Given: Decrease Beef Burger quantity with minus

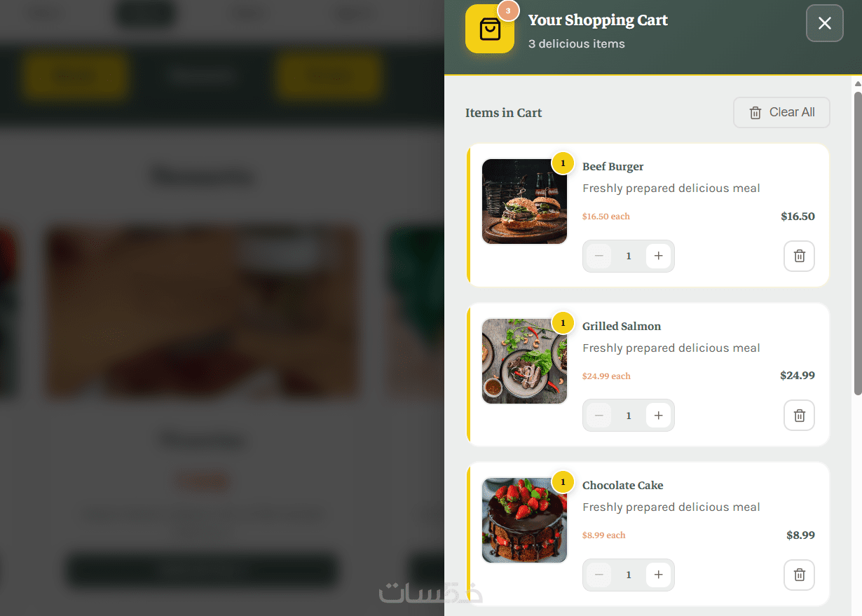Looking at the screenshot, I should click(x=598, y=256).
